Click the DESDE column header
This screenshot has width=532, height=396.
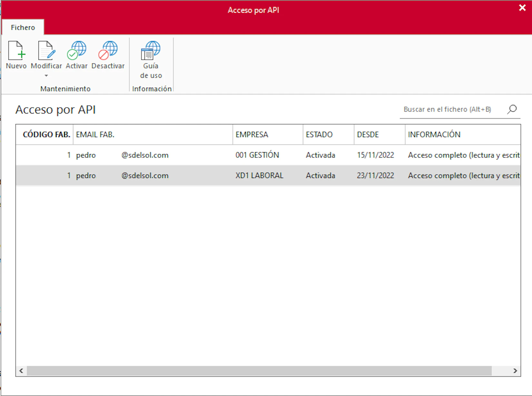click(x=368, y=134)
